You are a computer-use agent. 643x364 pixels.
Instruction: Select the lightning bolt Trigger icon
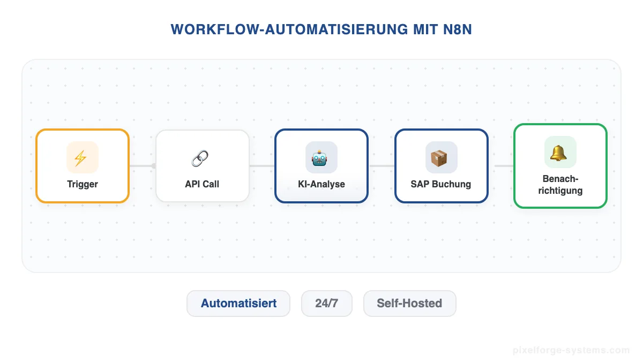coord(82,157)
